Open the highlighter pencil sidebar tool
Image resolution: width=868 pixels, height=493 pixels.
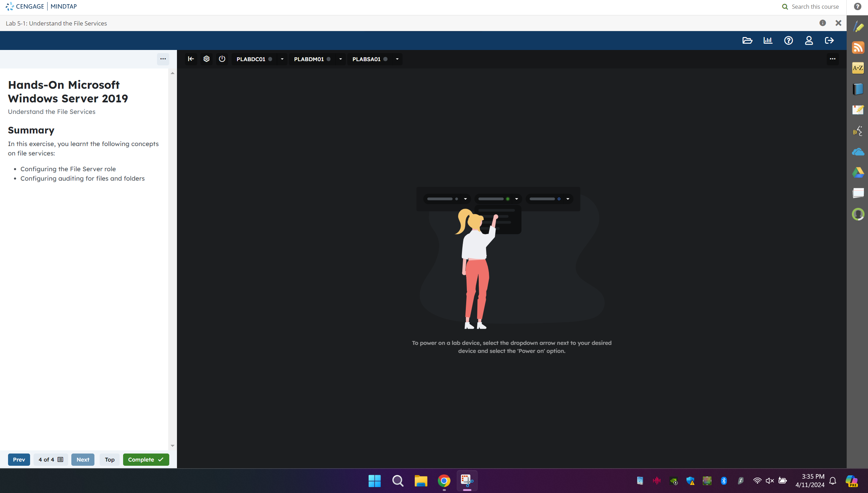(858, 27)
